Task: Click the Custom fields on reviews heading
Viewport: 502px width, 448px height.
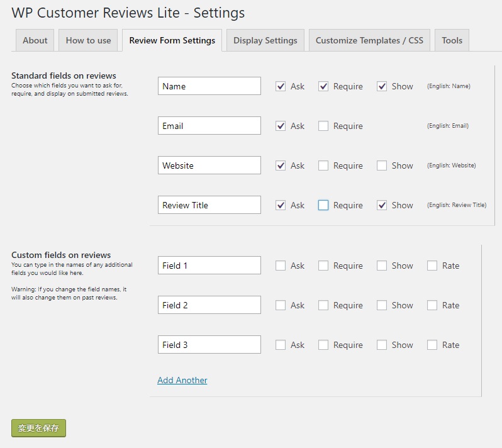Action: point(61,255)
